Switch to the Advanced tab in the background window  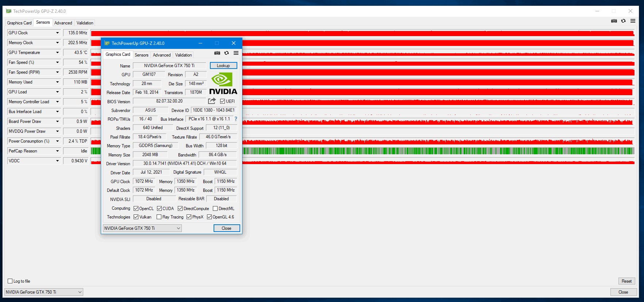point(63,23)
